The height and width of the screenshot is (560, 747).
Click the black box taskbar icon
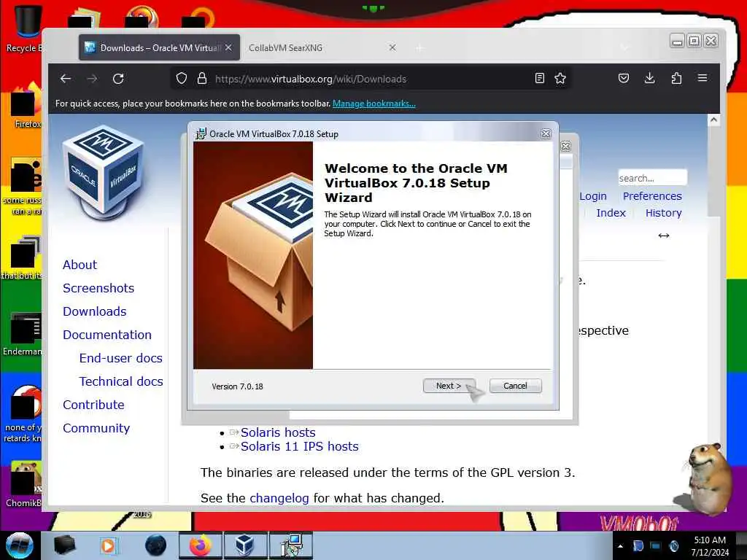[x=64, y=545]
